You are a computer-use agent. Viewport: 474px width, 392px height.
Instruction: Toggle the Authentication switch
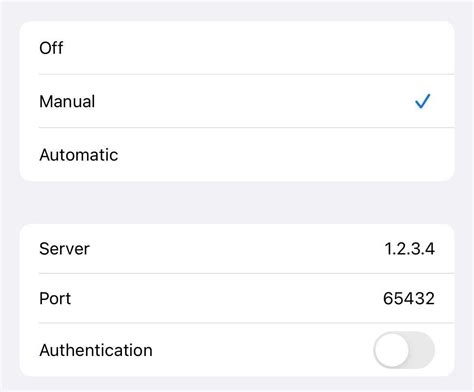tap(404, 350)
